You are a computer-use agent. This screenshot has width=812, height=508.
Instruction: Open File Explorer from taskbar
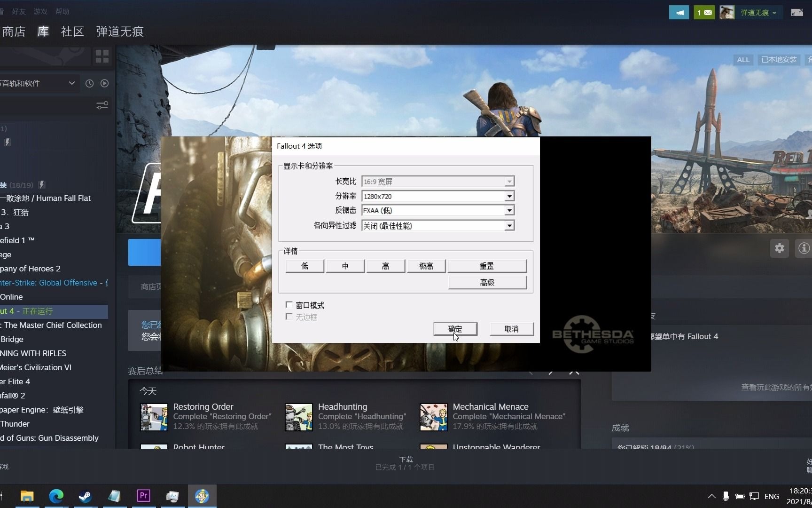coord(27,496)
